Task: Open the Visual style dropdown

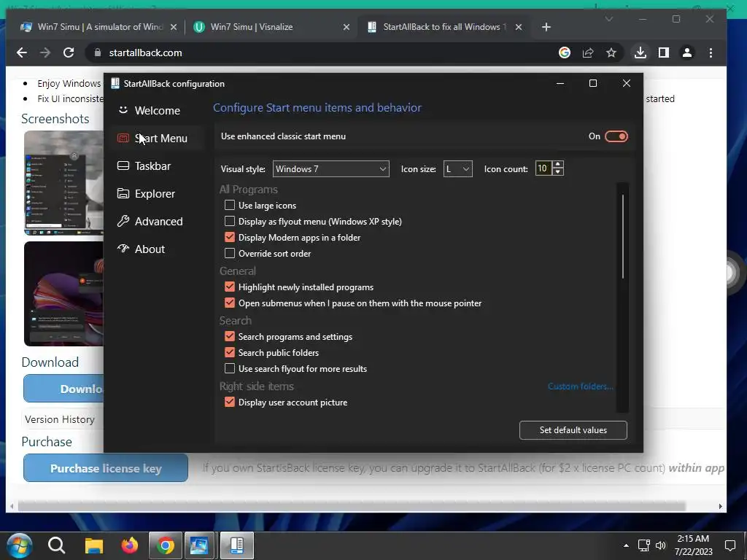Action: (x=330, y=168)
